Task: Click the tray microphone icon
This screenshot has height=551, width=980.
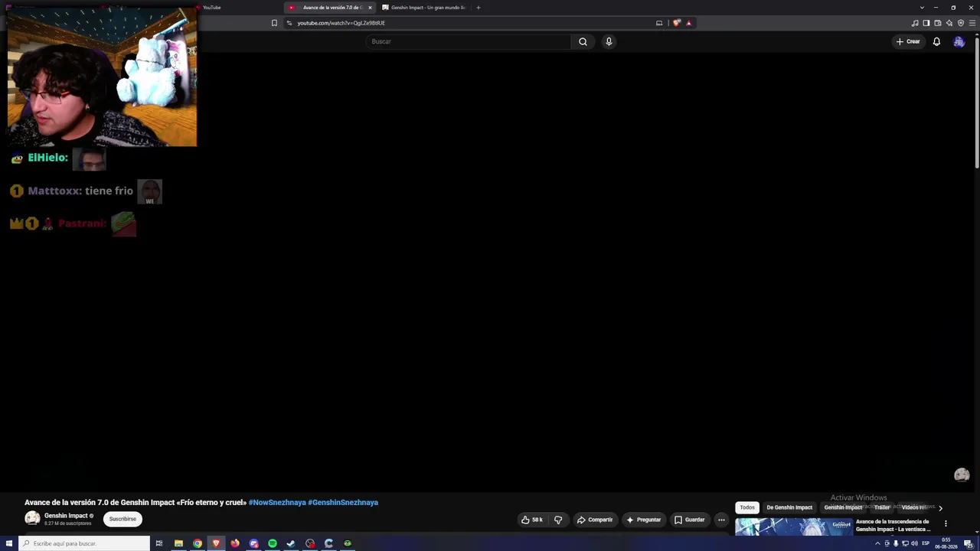Action: [896, 543]
